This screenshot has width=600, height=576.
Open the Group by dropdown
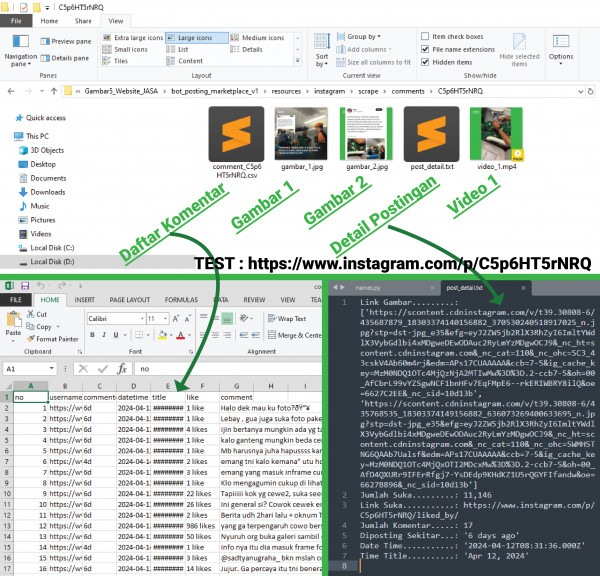coord(359,37)
